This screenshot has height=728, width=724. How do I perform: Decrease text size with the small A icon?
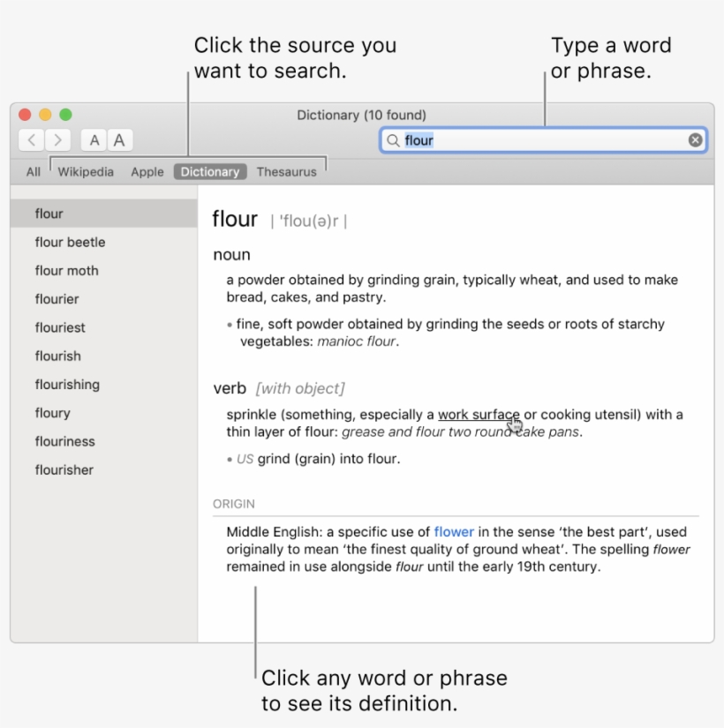93,139
